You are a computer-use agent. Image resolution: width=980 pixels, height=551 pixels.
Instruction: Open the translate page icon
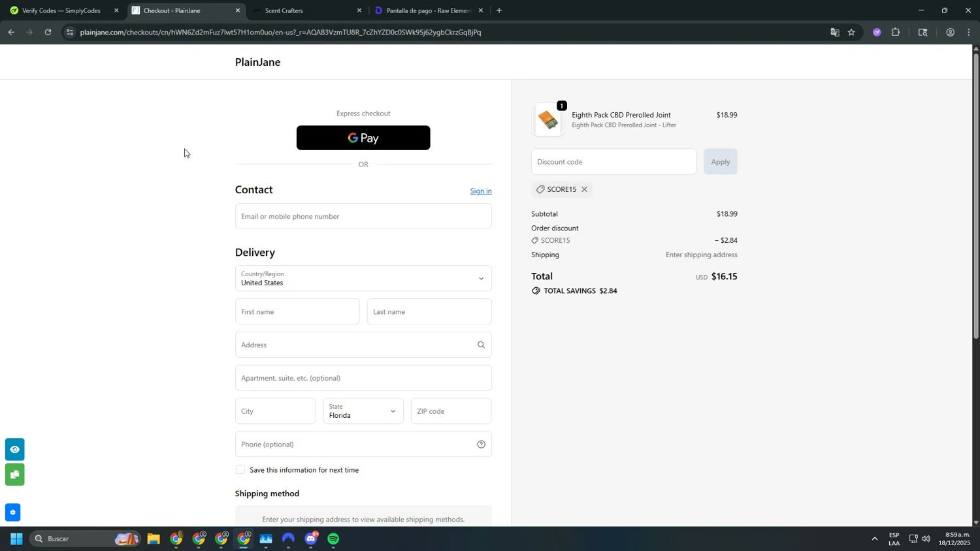834,32
